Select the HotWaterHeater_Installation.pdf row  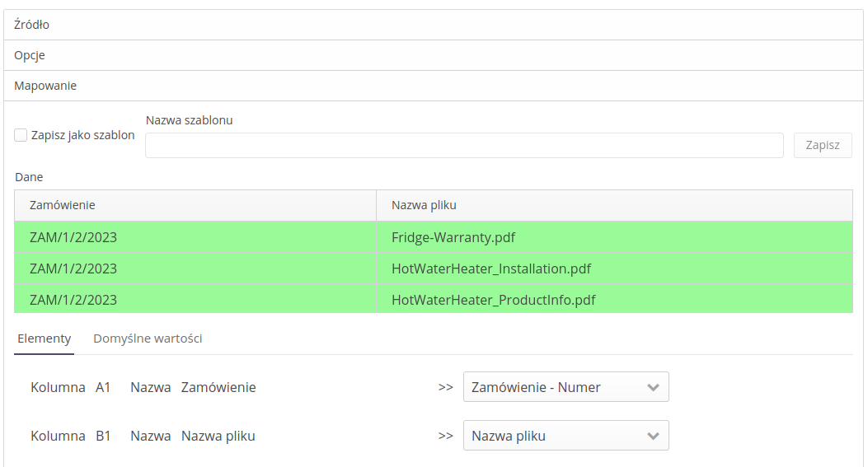pos(491,269)
